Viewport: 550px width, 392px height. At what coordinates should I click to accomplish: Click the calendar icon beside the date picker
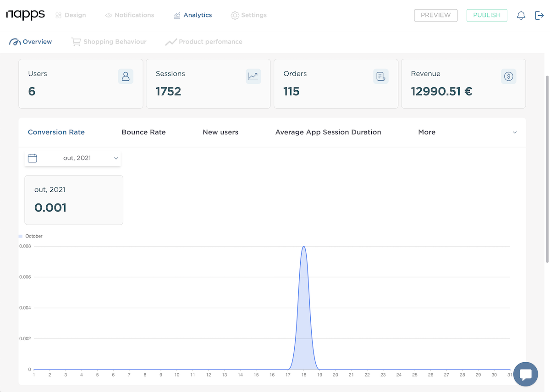coord(32,157)
